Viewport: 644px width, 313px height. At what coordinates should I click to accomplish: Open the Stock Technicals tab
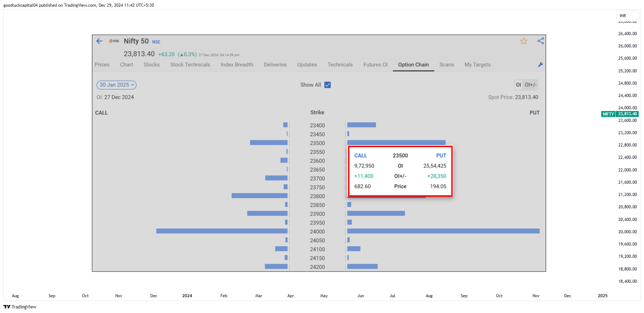point(190,65)
